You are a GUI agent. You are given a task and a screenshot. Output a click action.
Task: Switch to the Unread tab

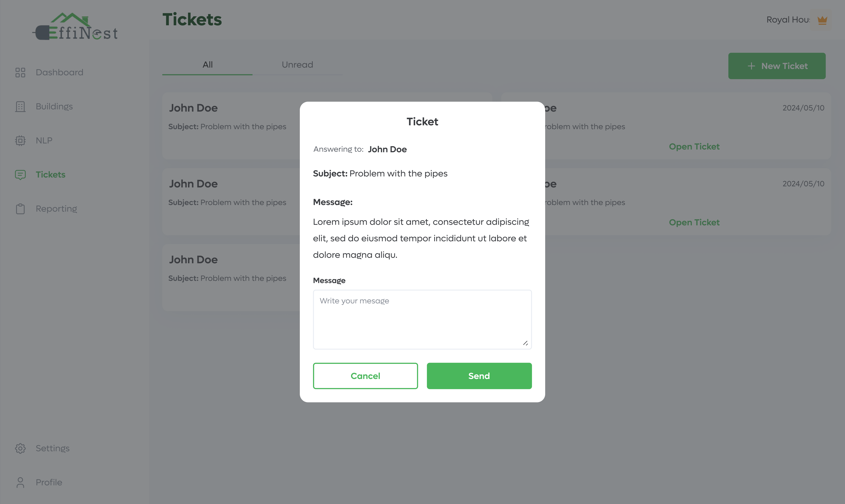[297, 65]
